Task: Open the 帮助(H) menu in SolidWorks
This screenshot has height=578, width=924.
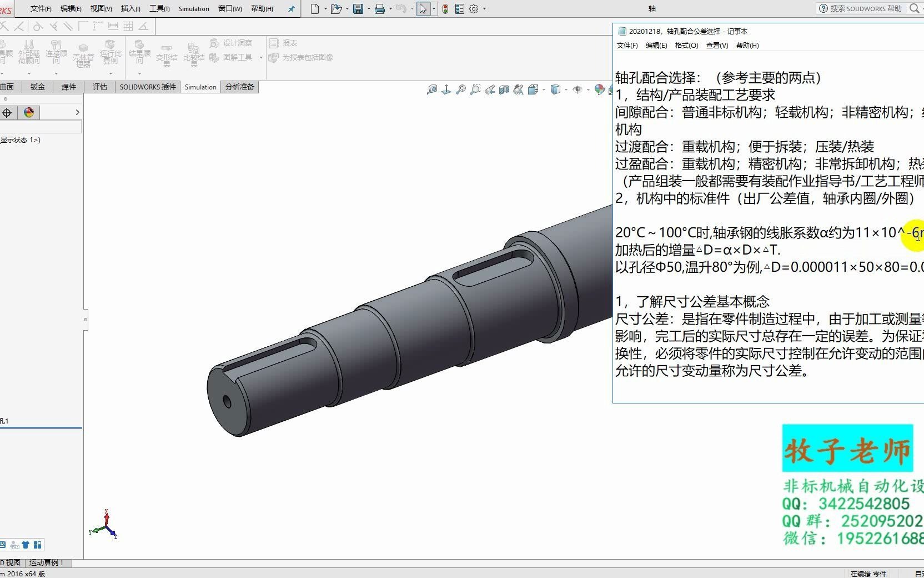Action: [262, 9]
